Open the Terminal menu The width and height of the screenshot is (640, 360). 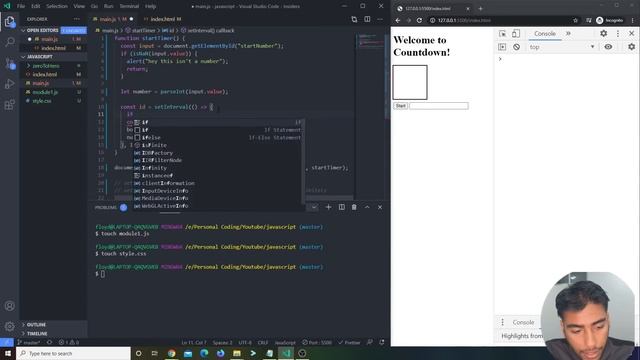click(129, 6)
